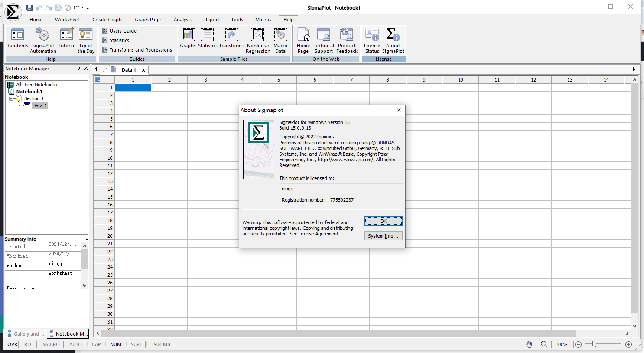Click About SigmaPlot ribbon icon
The width and height of the screenshot is (644, 353).
[x=393, y=40]
